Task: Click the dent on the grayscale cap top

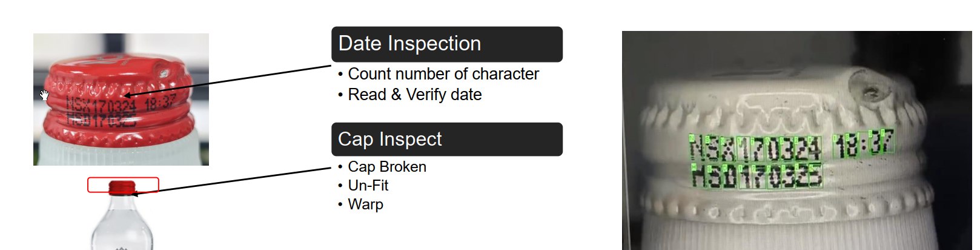Action: tap(868, 89)
